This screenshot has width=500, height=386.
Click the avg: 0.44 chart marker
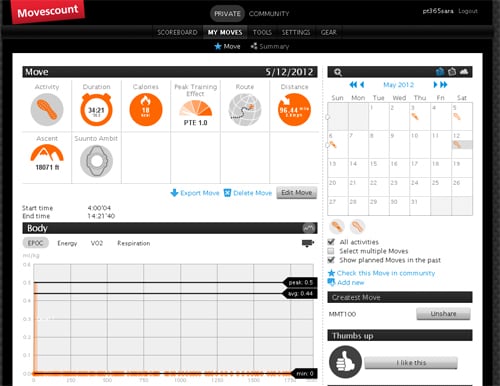(x=299, y=294)
